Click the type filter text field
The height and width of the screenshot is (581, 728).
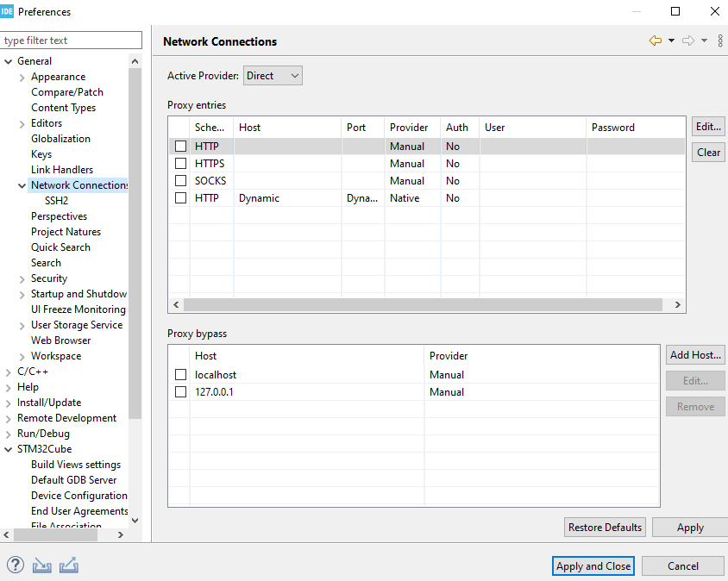pos(71,41)
